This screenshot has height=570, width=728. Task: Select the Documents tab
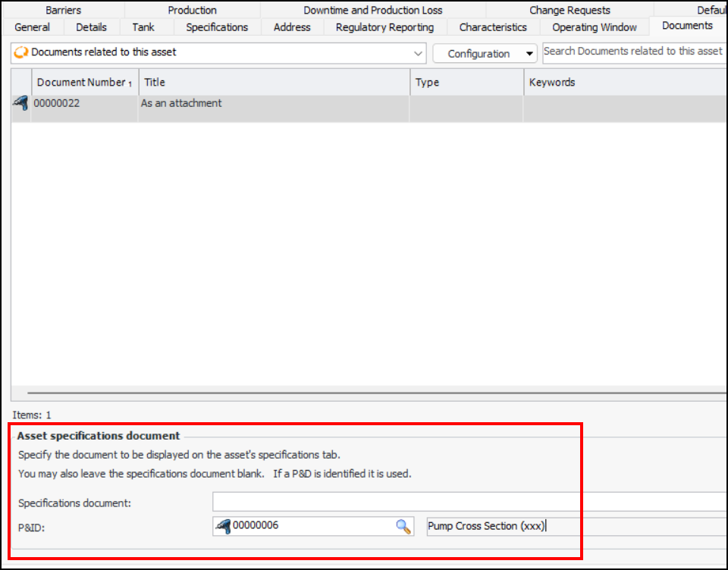687,26
